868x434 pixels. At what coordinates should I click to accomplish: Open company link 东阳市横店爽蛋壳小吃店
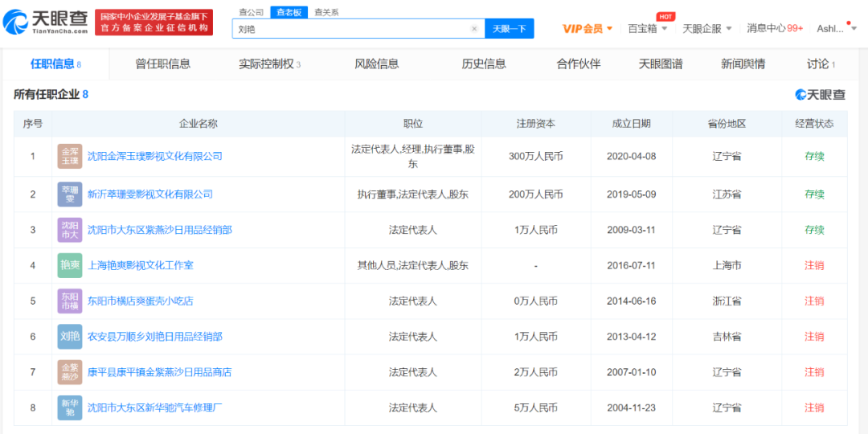pyautogui.click(x=141, y=301)
